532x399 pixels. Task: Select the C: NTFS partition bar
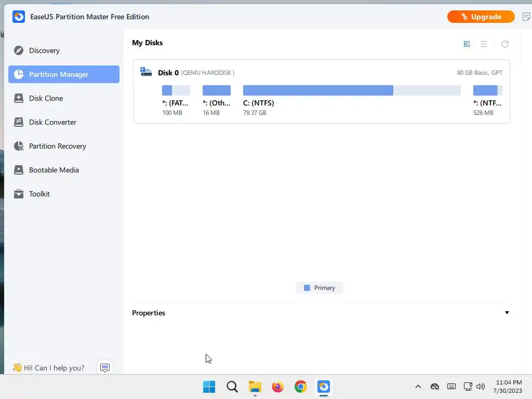352,90
